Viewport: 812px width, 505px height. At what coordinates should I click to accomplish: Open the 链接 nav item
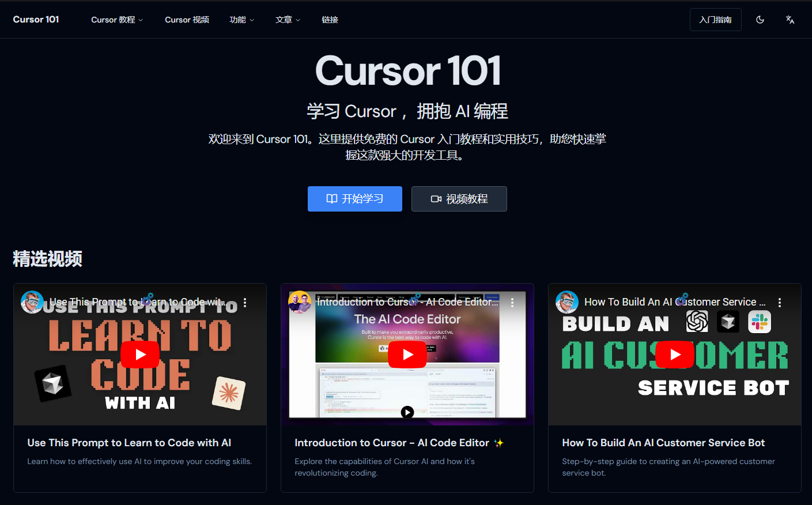330,20
